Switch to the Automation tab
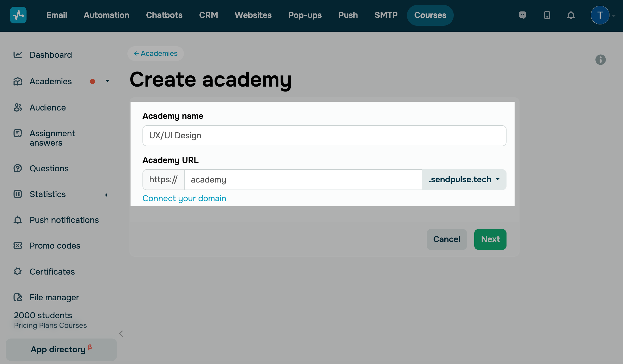Image resolution: width=623 pixels, height=364 pixels. coord(106,15)
